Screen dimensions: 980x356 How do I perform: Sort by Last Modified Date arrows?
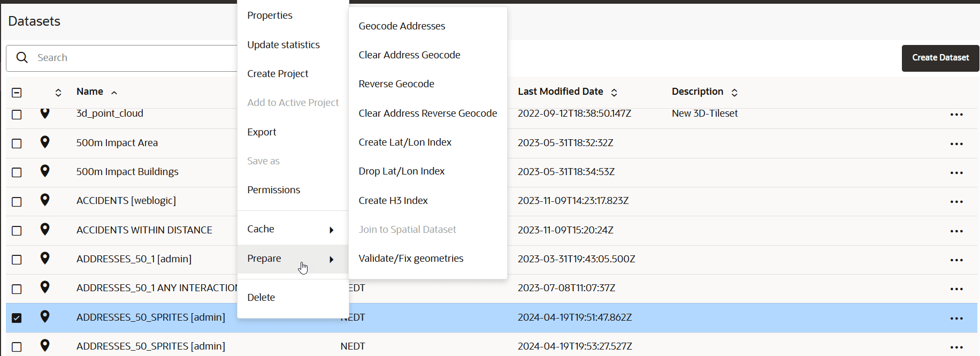coord(614,93)
